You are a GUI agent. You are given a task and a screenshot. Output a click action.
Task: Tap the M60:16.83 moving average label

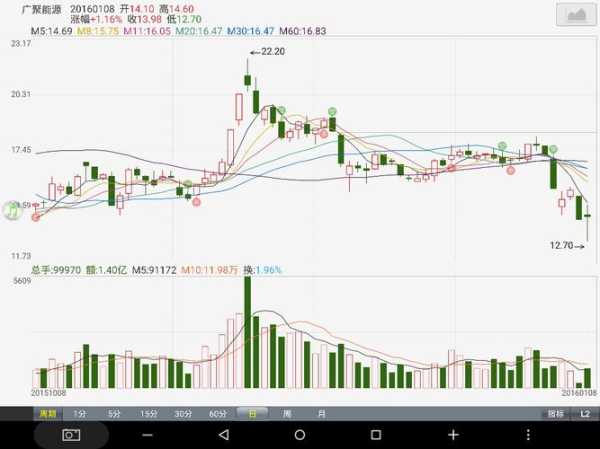tap(303, 31)
